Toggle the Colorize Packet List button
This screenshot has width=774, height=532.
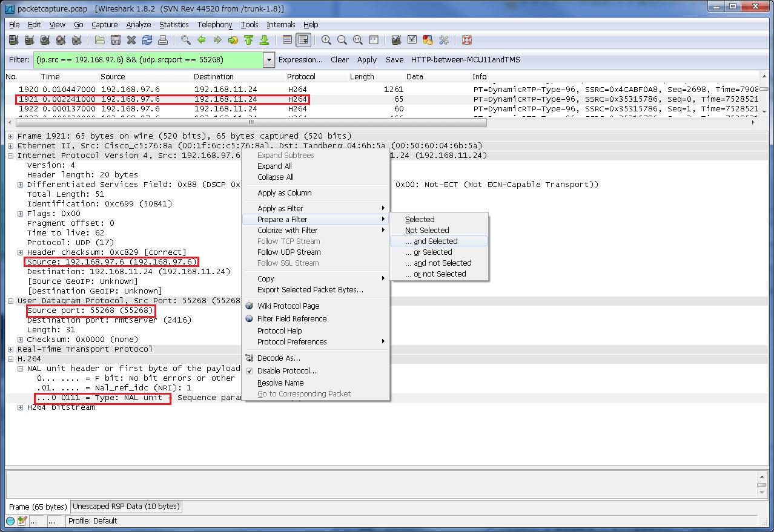click(286, 39)
